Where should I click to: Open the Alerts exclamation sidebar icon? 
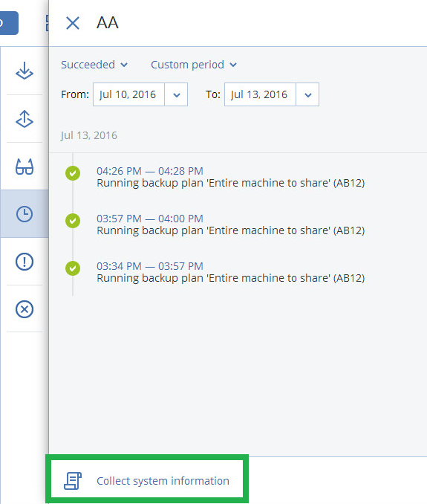[25, 262]
